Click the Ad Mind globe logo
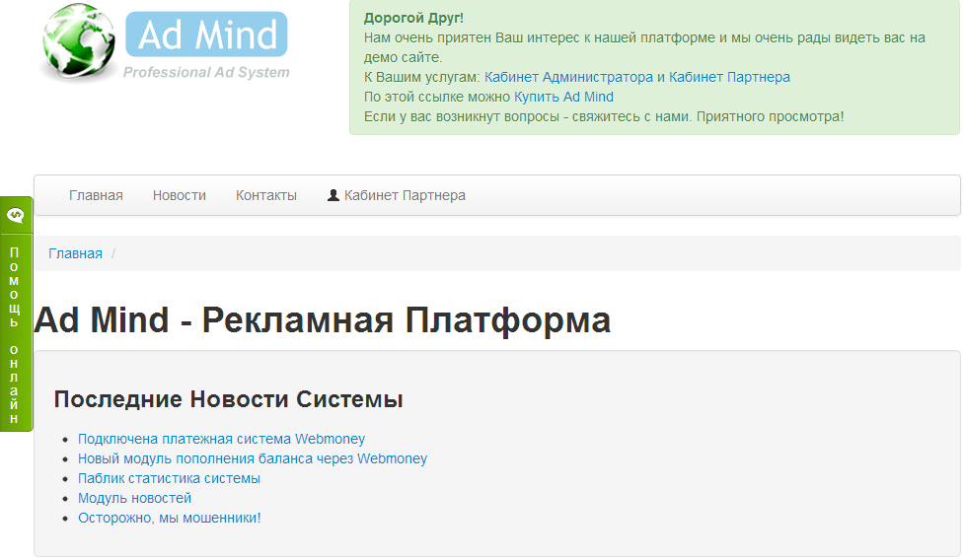The image size is (963, 560). 78,43
